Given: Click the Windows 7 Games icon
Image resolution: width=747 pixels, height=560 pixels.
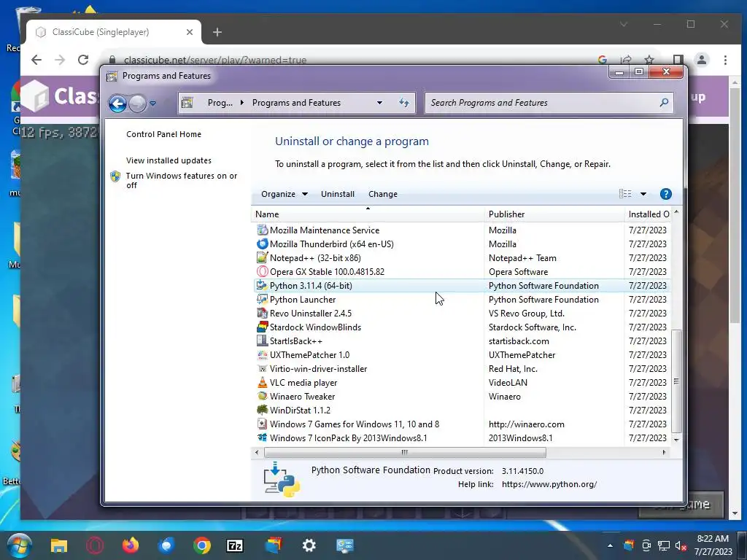Looking at the screenshot, I should [x=262, y=424].
